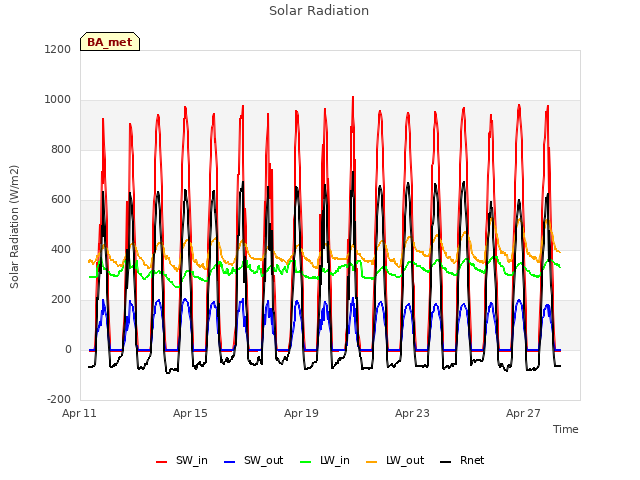Click the 600 y-axis label
The width and height of the screenshot is (640, 480).
(x=61, y=200)
